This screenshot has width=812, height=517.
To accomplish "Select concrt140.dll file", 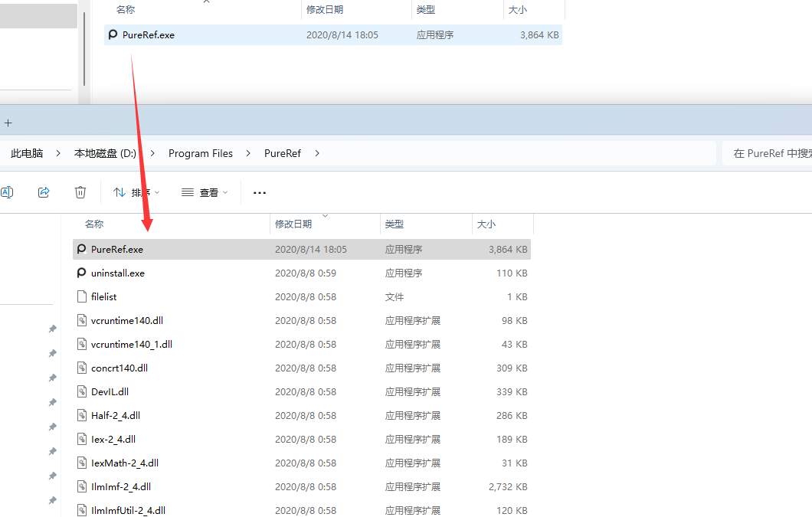I will [x=302, y=368].
